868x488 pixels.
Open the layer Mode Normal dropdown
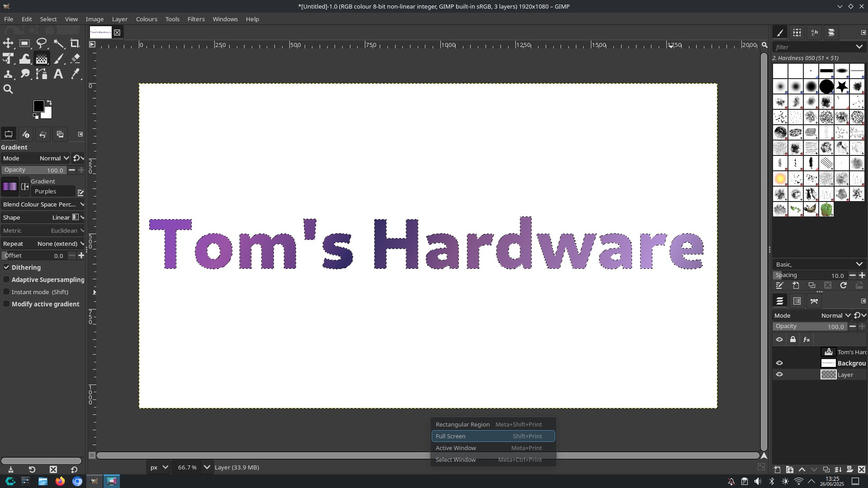812,315
